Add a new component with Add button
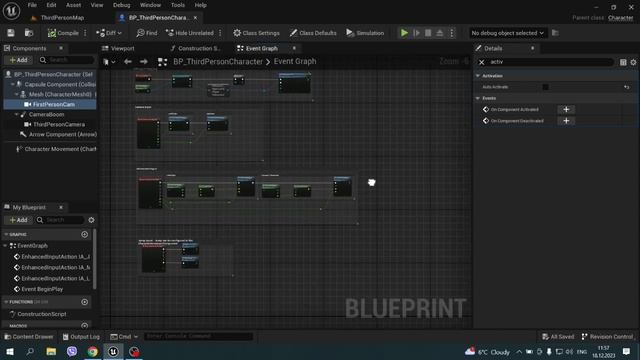The width and height of the screenshot is (640, 360). (x=18, y=60)
